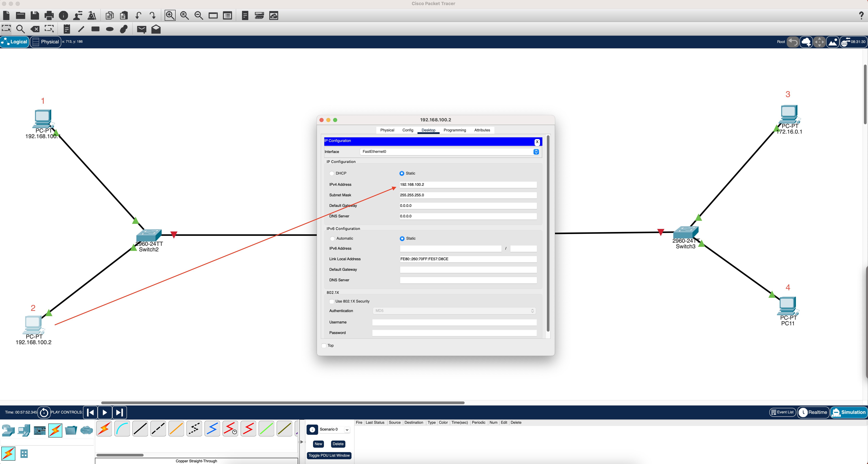Viewport: 868px width, 464px height.
Task: Switch to the Config tab
Action: tap(407, 130)
